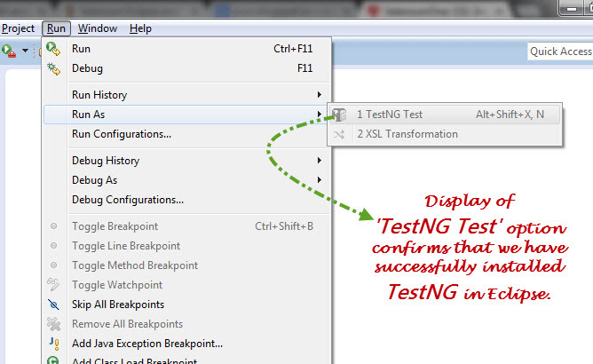This screenshot has height=364, width=593.
Task: Click the Toggle Line Breakpoint dot icon
Action: [x=53, y=246]
